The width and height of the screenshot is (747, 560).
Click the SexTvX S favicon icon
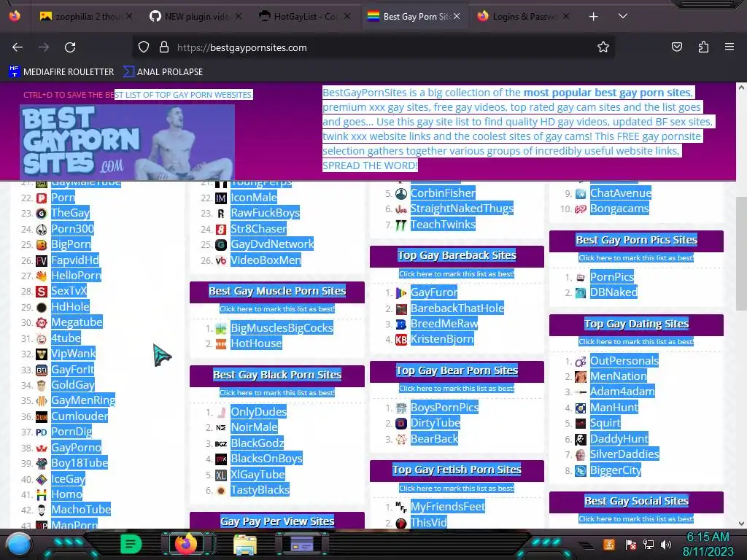click(x=42, y=292)
